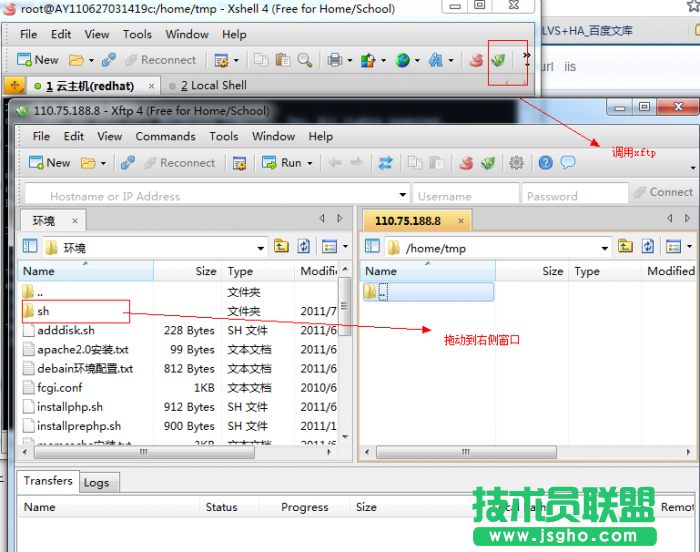This screenshot has height=552, width=700.
Task: Open Xshell Open-folder dropdown arrow
Action: tap(91, 60)
